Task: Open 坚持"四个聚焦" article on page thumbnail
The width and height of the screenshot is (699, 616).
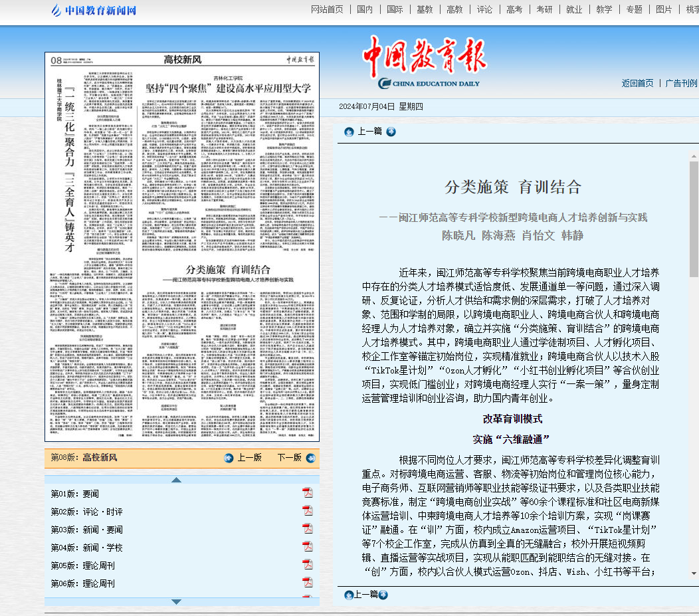Action: click(x=228, y=88)
